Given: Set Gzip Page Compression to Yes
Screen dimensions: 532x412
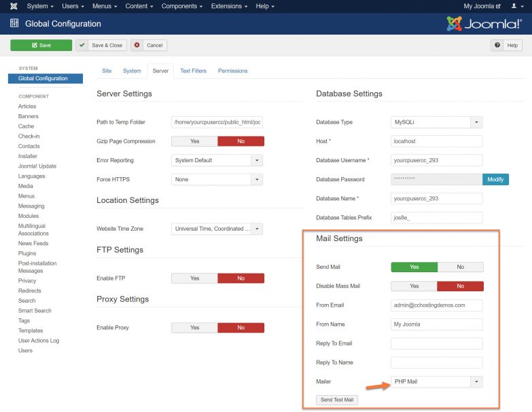Looking at the screenshot, I should coord(194,141).
